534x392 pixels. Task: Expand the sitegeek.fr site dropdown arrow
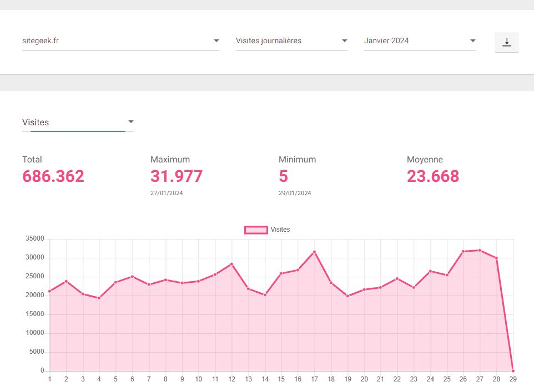[216, 41]
